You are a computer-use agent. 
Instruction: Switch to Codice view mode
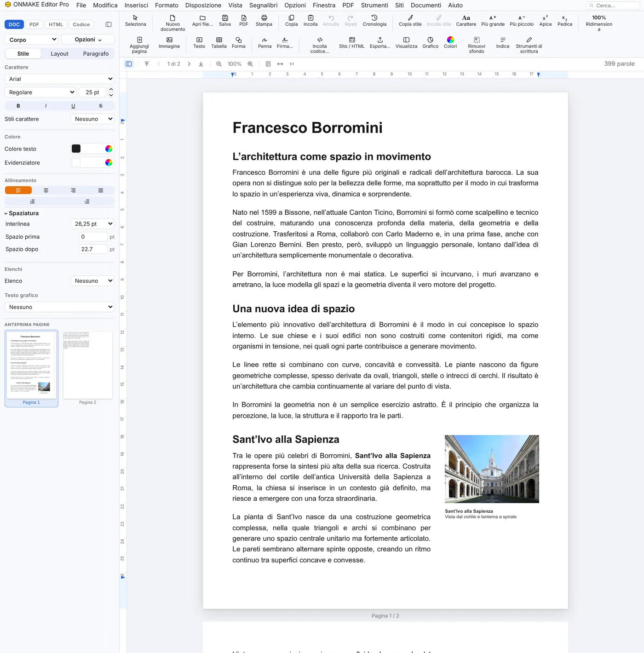tap(81, 24)
